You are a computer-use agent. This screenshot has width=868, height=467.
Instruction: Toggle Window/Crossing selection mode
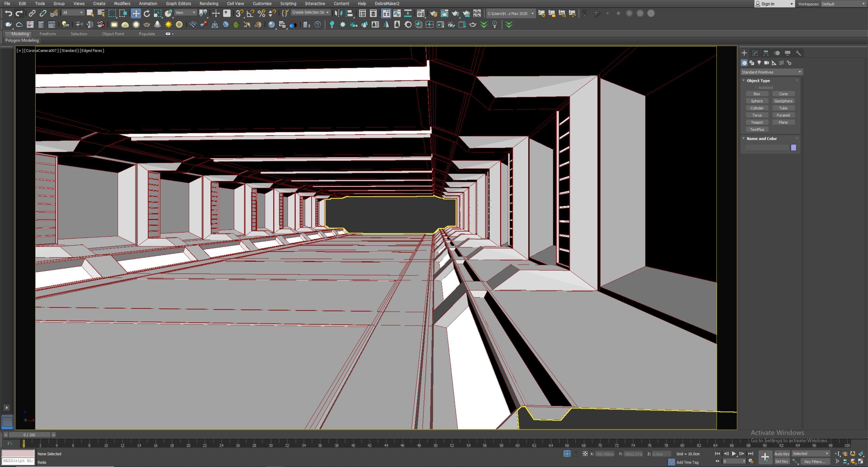click(123, 14)
